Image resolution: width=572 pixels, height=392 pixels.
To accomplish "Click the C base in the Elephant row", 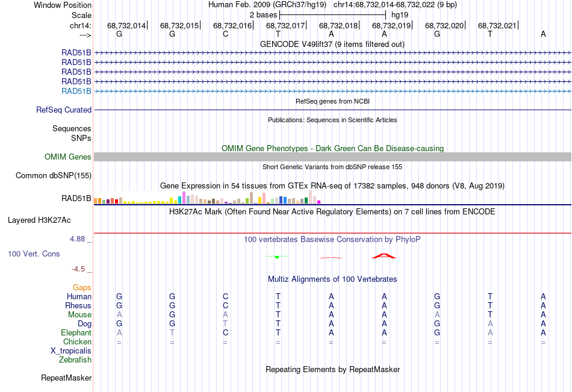I will [x=225, y=333].
